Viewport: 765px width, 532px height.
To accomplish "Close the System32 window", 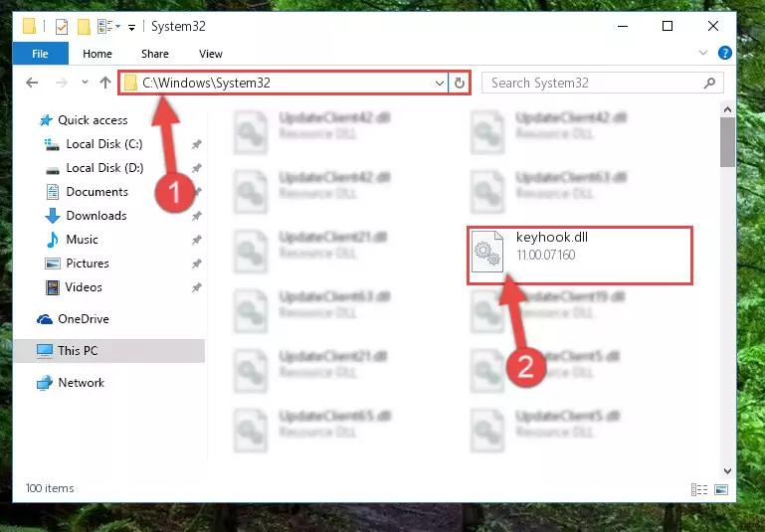I will point(713,26).
